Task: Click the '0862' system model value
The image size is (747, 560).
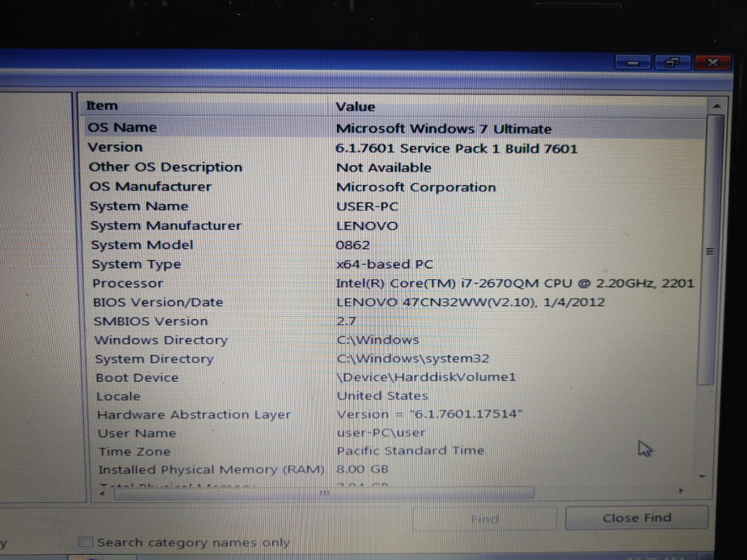Action: pos(353,245)
